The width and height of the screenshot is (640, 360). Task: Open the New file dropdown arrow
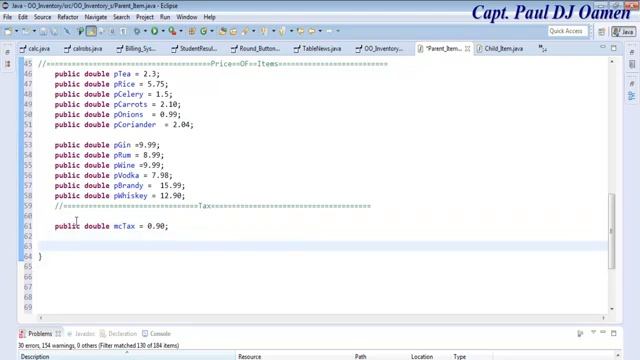point(16,31)
